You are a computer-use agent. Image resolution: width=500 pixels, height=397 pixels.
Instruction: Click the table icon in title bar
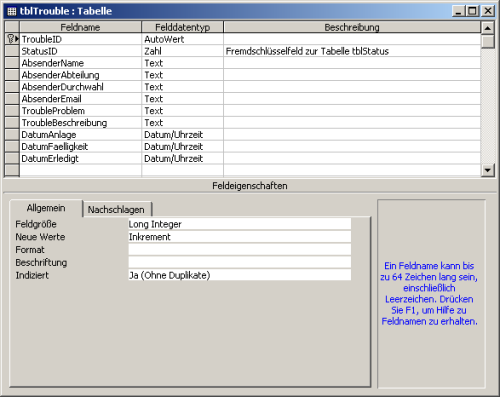[x=12, y=11]
